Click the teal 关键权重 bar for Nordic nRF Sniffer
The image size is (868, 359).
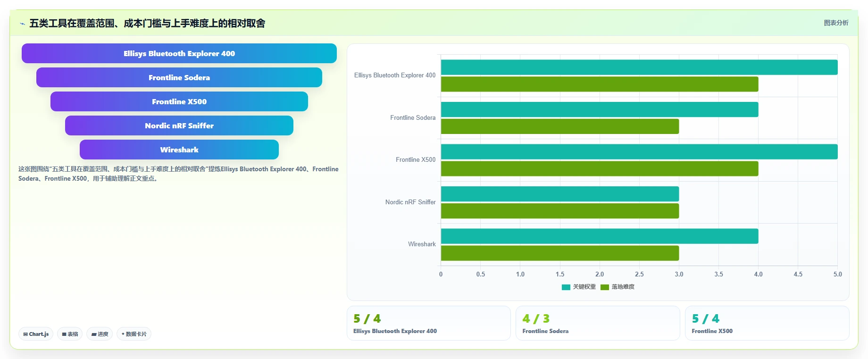pyautogui.click(x=560, y=194)
